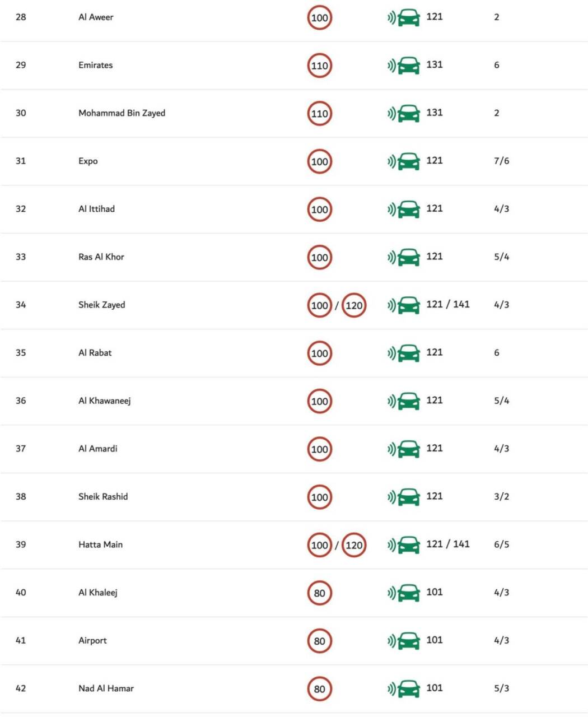The image size is (588, 717).
Task: Click the 5/3 lanes value for Nad Al Hamar
Action: pos(502,688)
